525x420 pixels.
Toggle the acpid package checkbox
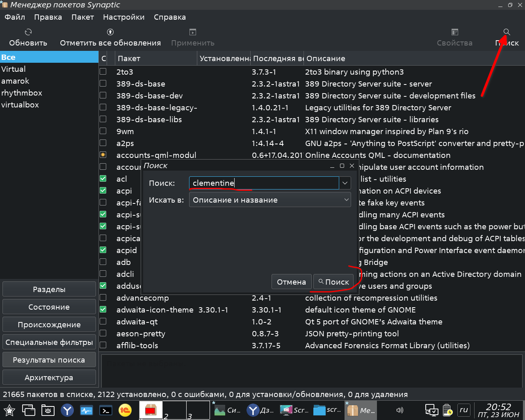click(103, 250)
